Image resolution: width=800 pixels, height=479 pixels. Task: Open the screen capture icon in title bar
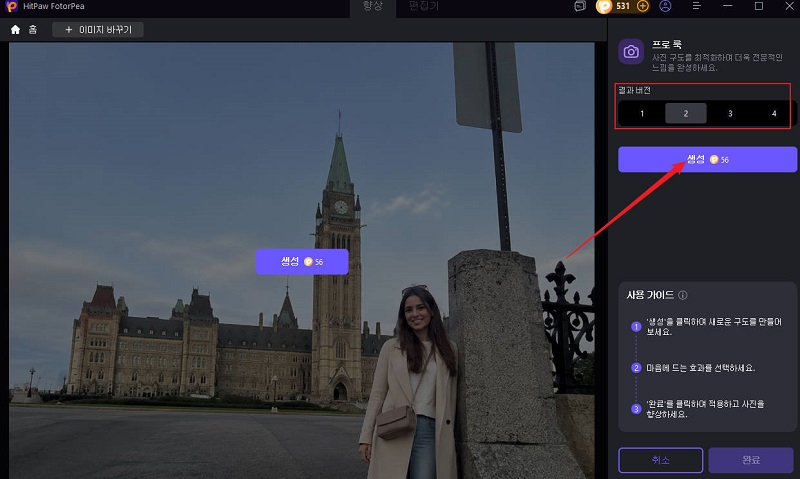click(580, 6)
